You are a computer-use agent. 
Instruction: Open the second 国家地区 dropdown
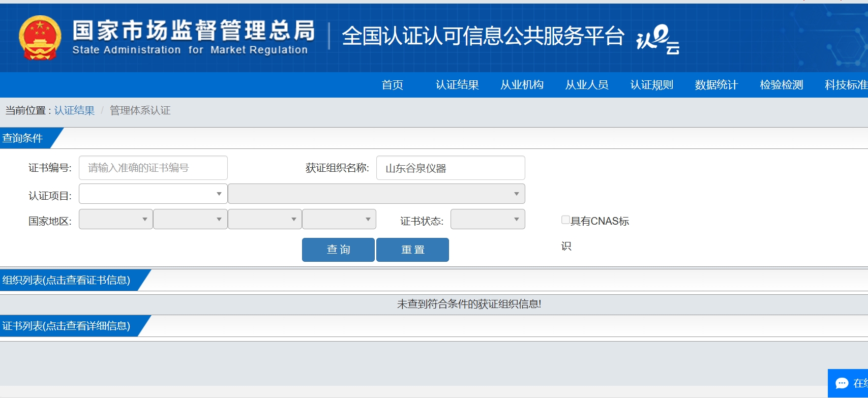pyautogui.click(x=190, y=219)
